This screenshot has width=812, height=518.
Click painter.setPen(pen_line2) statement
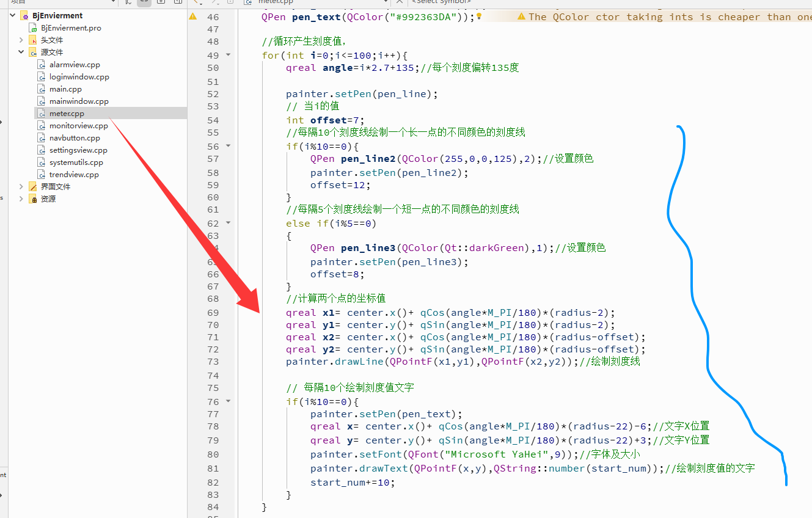(x=390, y=173)
